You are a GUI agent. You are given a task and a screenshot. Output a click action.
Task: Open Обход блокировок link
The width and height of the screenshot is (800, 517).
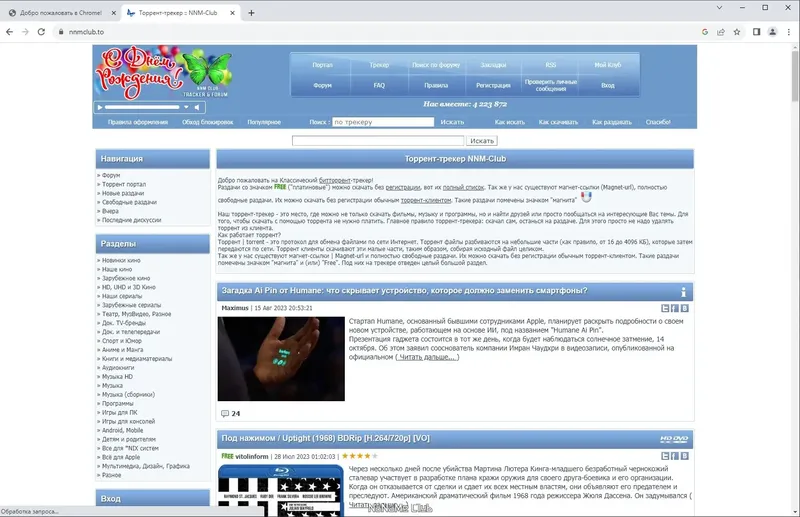click(208, 122)
